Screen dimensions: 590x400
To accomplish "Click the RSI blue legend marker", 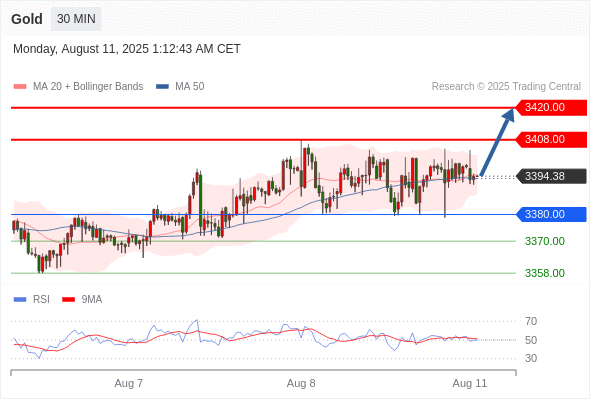I will [20, 300].
